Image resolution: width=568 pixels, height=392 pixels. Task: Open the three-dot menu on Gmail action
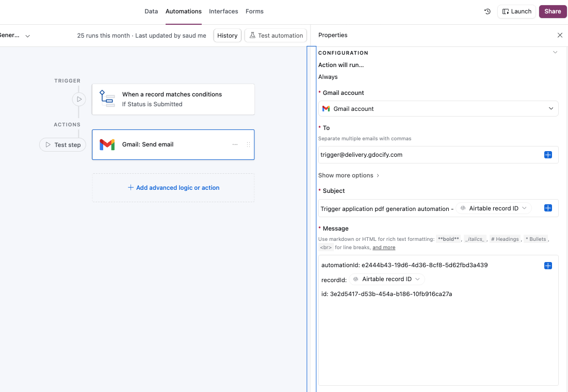(235, 145)
